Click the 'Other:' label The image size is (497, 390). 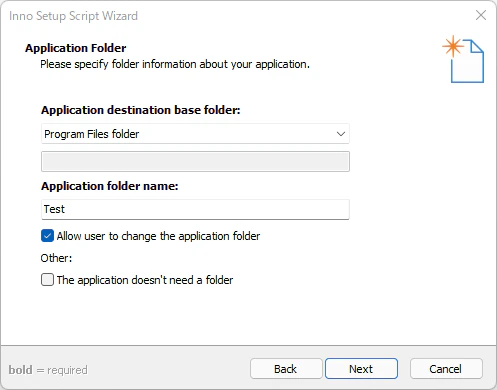click(56, 258)
